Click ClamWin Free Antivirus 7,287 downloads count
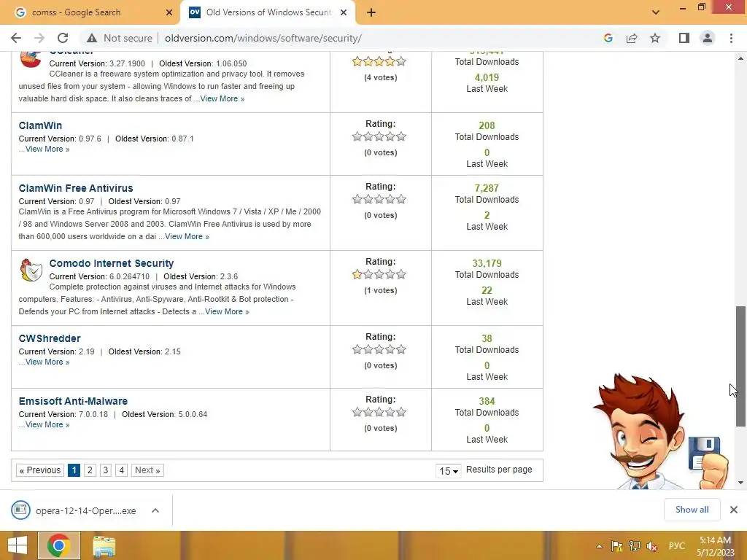 tap(487, 189)
